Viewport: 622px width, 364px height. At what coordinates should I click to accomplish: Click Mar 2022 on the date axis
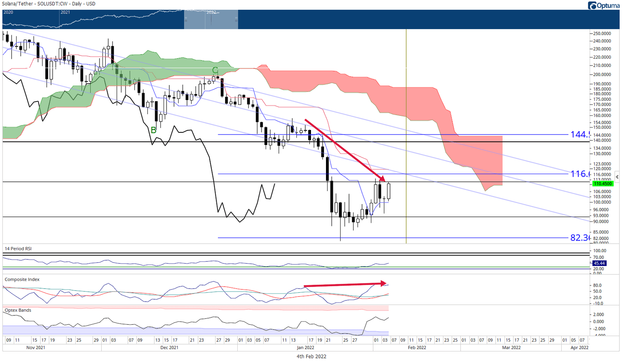coord(511,348)
